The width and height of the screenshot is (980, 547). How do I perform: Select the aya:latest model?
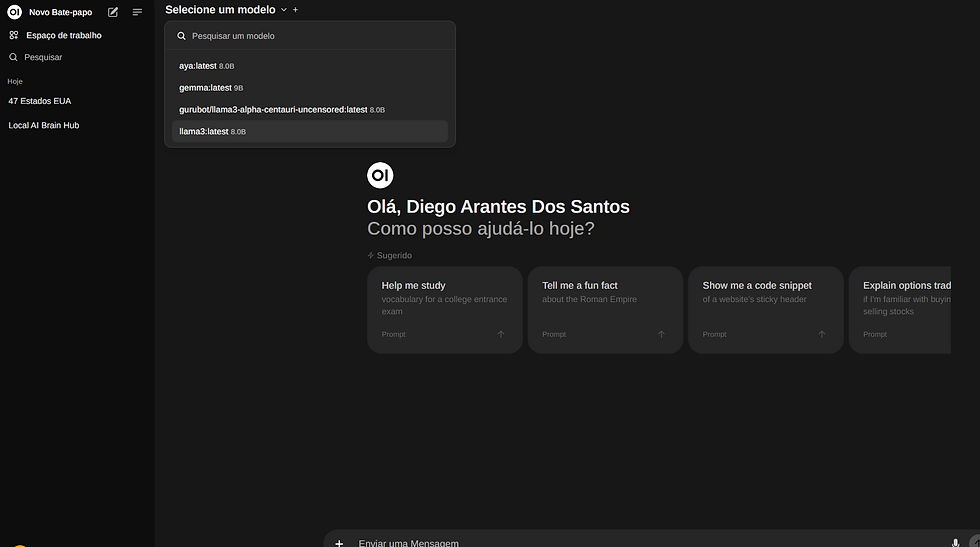(x=310, y=66)
